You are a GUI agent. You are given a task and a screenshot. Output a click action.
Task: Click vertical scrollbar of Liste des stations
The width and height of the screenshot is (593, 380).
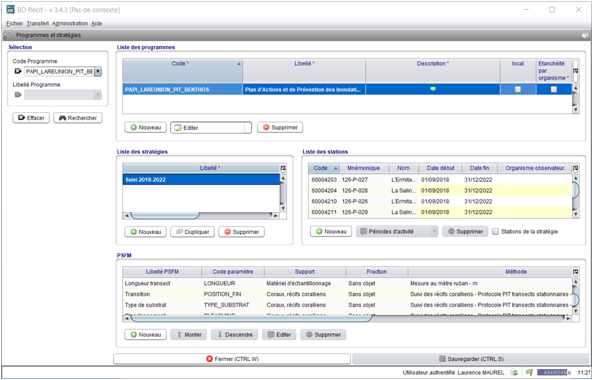pyautogui.click(x=576, y=190)
